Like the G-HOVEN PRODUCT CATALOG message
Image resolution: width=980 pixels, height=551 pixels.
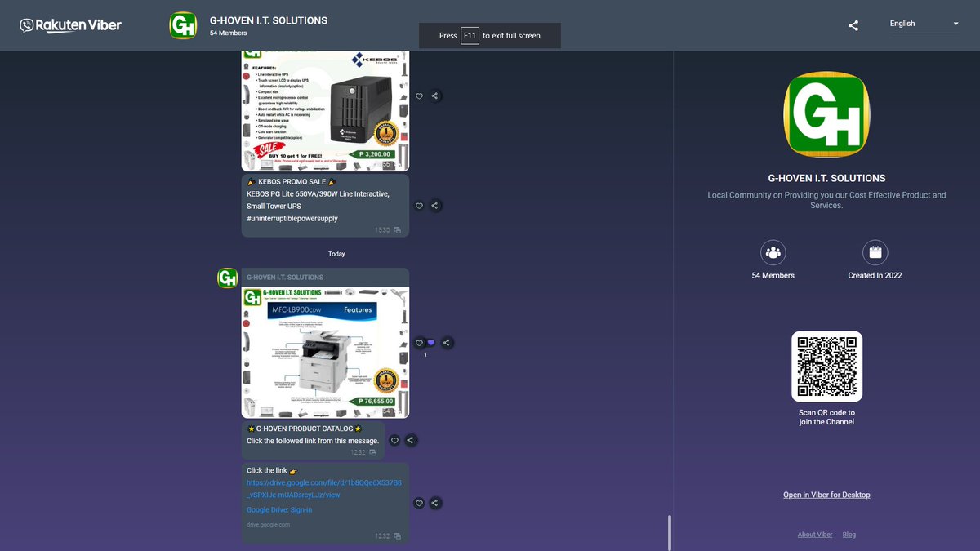[x=394, y=440]
